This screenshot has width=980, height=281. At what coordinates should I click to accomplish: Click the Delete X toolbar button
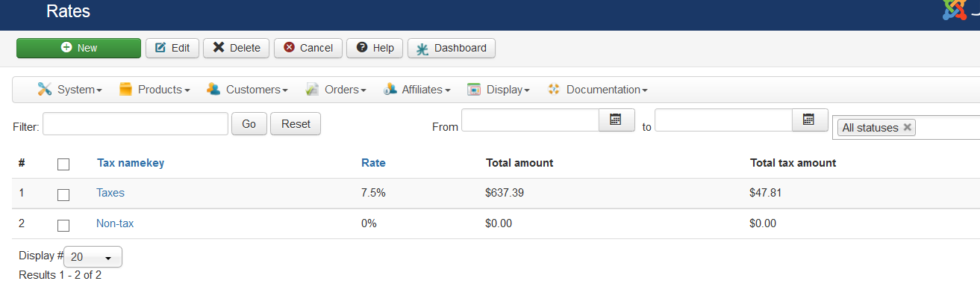click(237, 48)
